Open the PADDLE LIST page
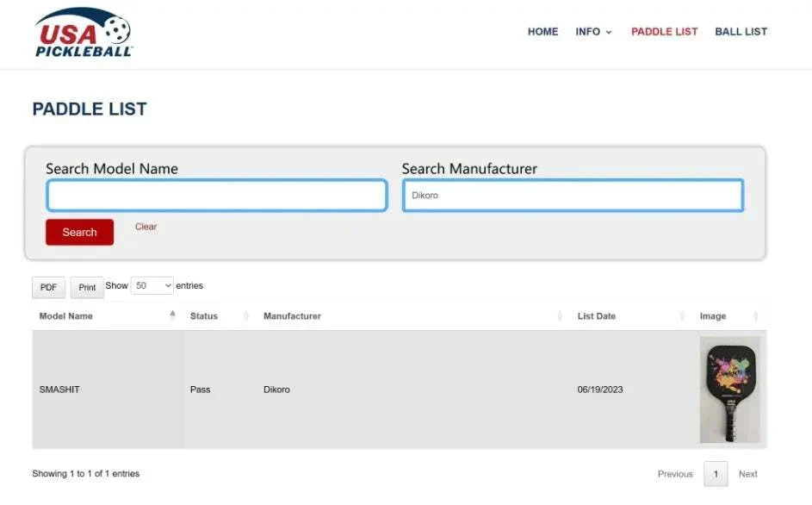 click(665, 32)
